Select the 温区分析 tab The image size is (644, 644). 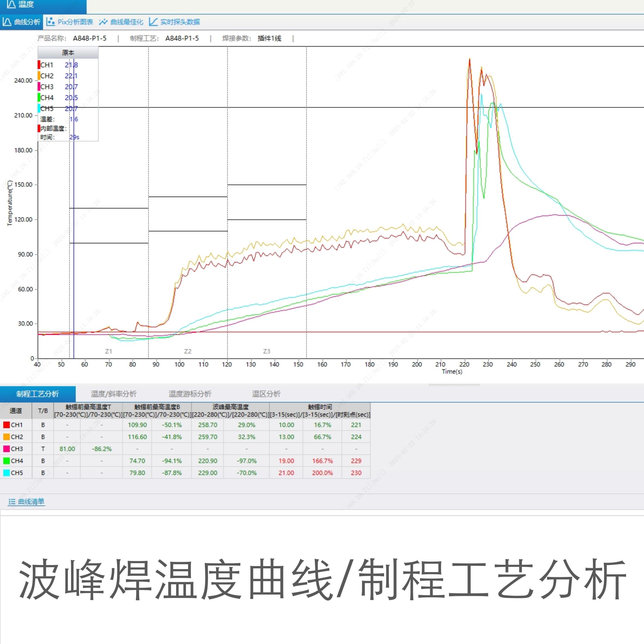coord(266,394)
